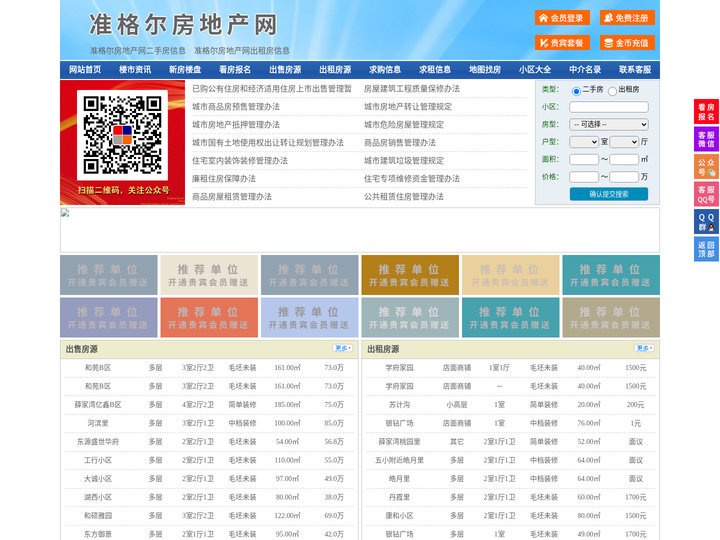Open 公共租赁住房管理办法 article link
The image size is (720, 540).
(404, 197)
